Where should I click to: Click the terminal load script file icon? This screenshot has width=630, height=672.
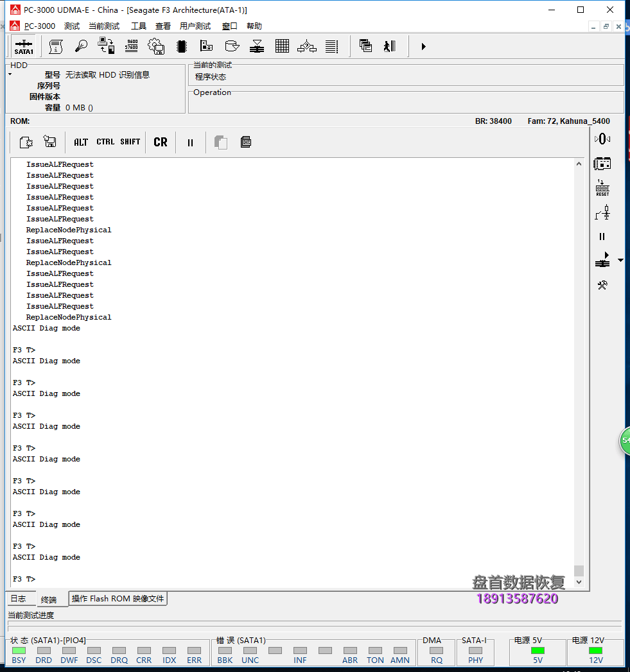tap(26, 142)
